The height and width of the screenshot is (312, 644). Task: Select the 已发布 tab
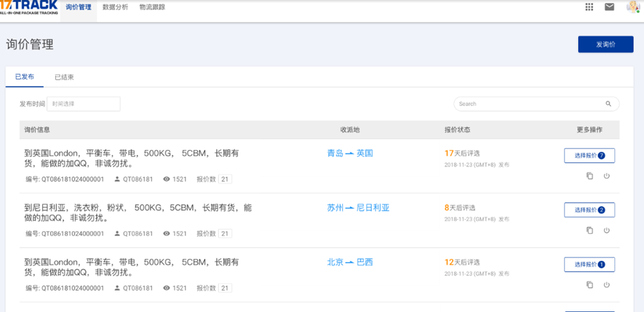[x=24, y=77]
